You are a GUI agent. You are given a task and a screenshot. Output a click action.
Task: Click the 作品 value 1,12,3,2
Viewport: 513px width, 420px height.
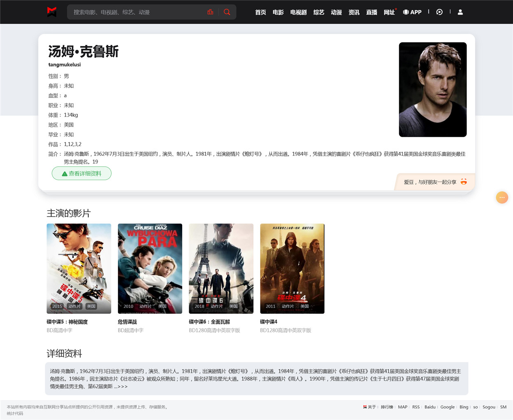73,145
